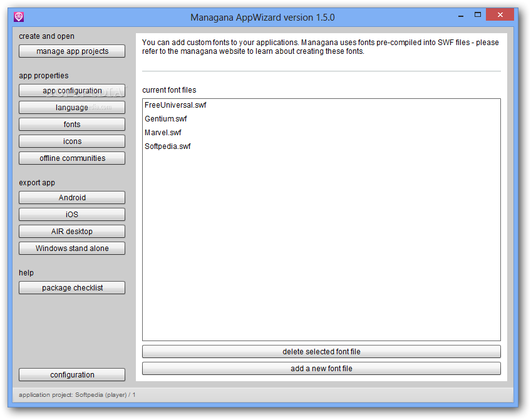Open the package checklist help
Image resolution: width=531 pixels, height=420 pixels.
72,288
